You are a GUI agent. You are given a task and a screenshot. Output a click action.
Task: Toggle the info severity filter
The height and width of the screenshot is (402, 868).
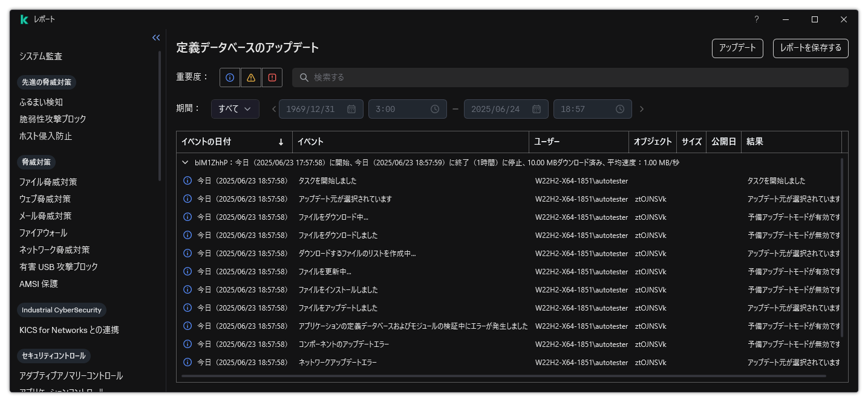click(229, 77)
